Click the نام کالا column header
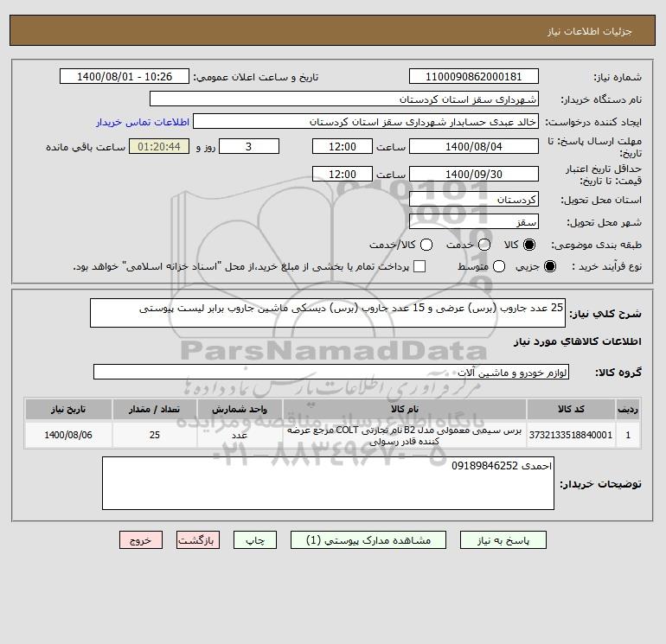Viewport: 666px width, 644px height. pos(405,409)
